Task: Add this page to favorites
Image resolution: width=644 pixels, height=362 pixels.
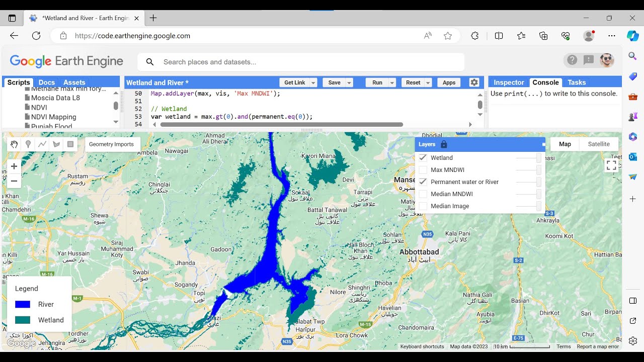Action: tap(448, 36)
